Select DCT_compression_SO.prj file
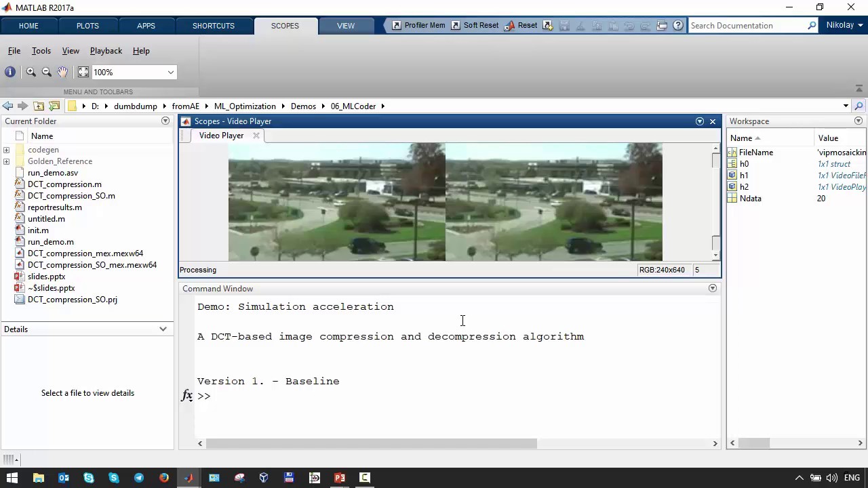 point(73,300)
